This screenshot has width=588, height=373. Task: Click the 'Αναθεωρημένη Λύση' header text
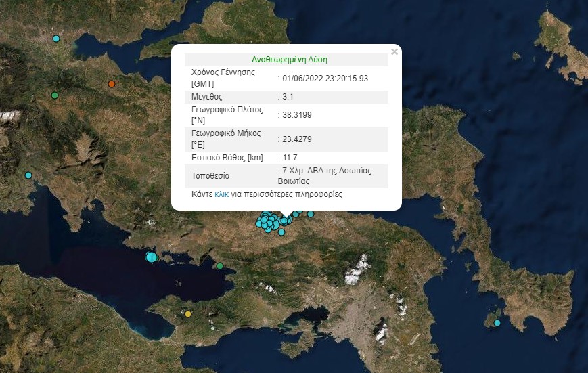pos(289,60)
